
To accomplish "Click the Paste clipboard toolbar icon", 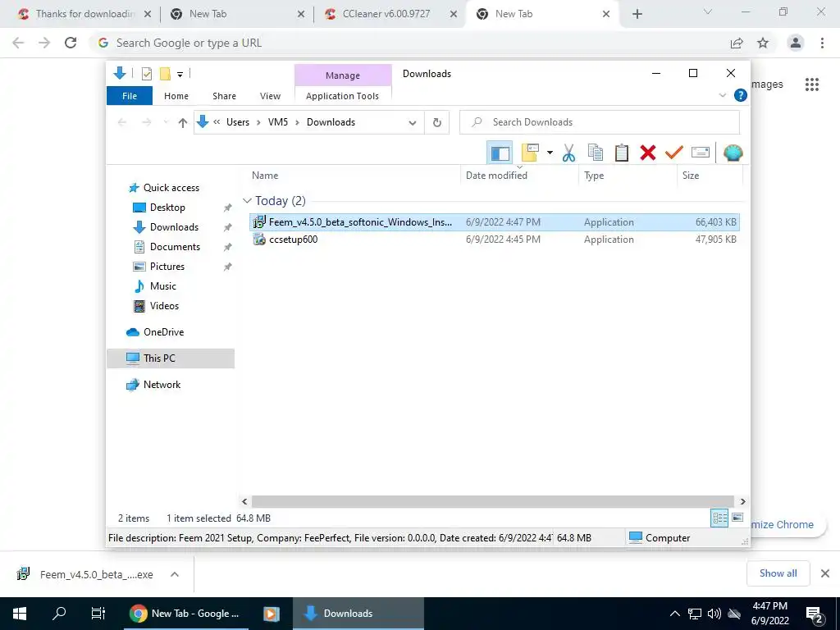I will 622,153.
